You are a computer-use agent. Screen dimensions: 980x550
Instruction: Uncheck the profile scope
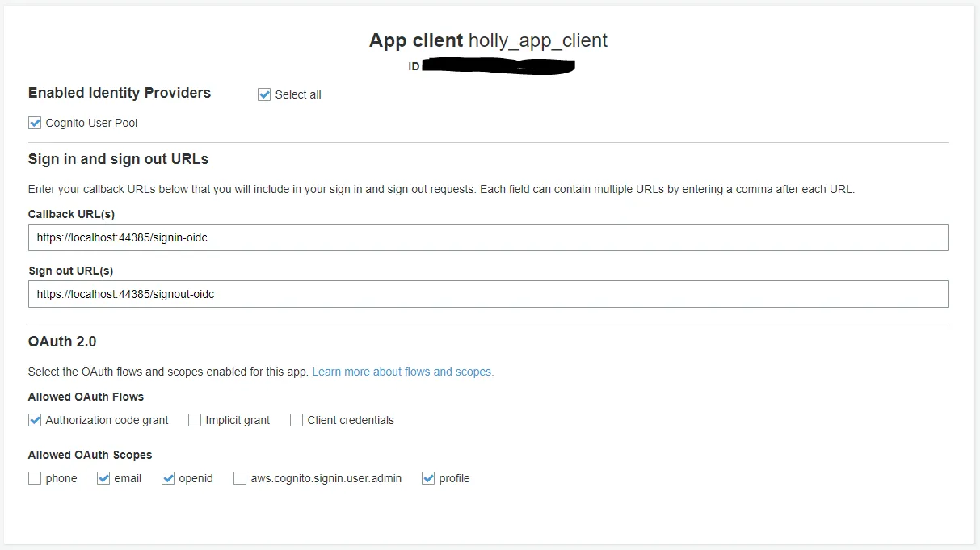[428, 478]
